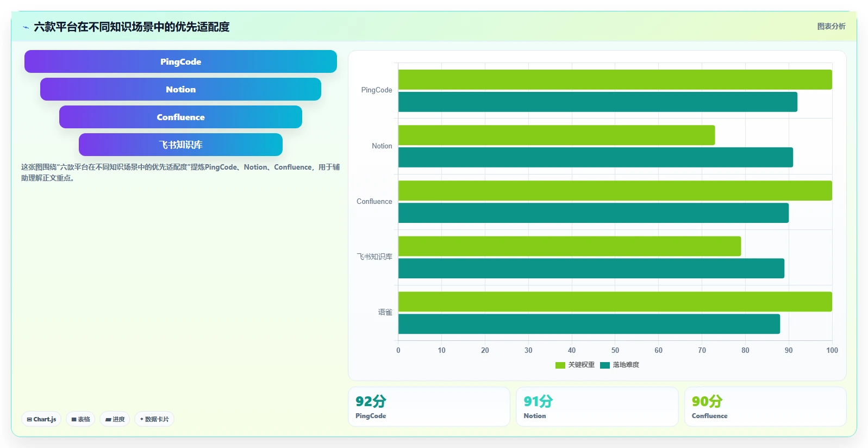Click Notion's teal 落地难度 bar
This screenshot has height=448, width=868.
point(596,157)
